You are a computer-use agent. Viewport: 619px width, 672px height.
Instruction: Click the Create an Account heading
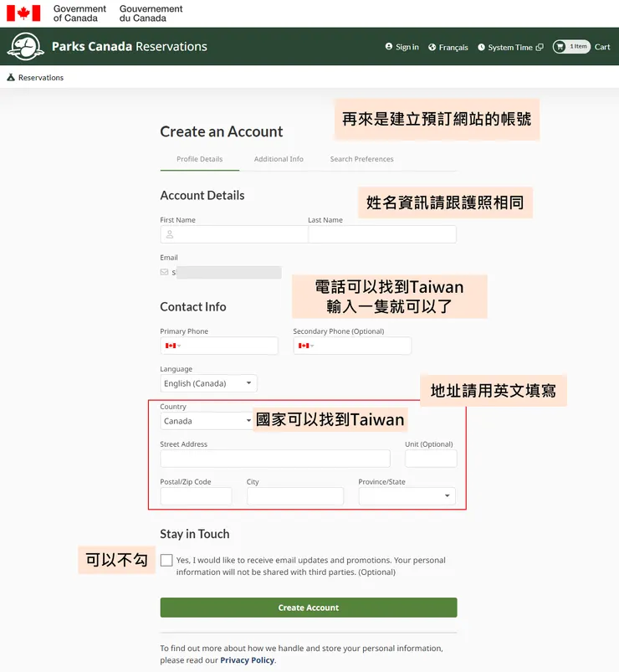tap(222, 131)
